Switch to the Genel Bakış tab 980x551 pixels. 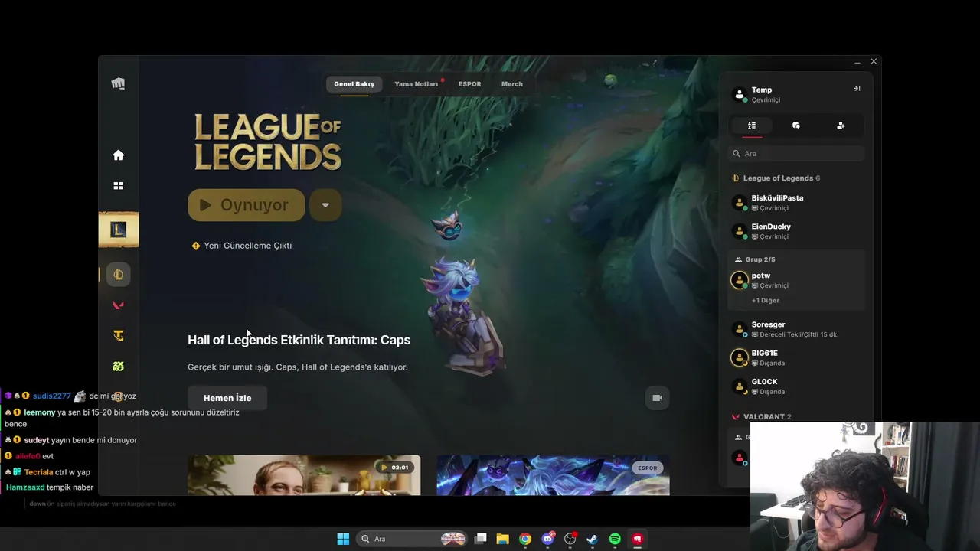point(354,84)
